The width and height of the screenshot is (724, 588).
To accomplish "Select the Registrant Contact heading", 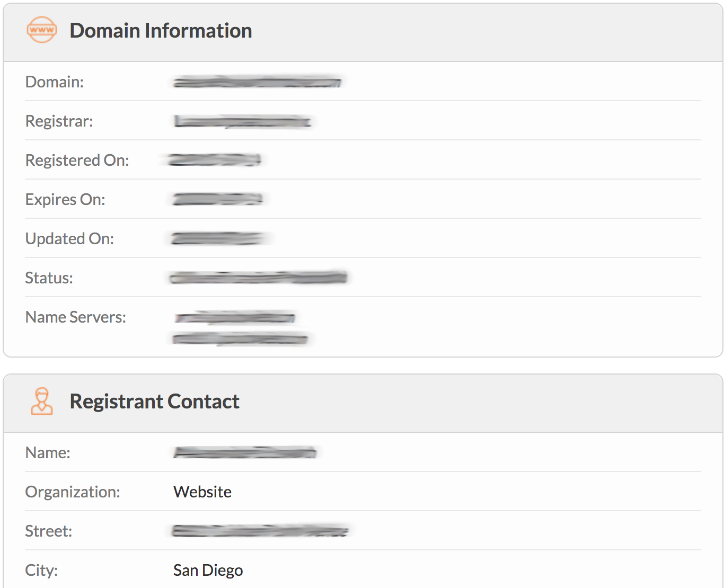I will 154,402.
